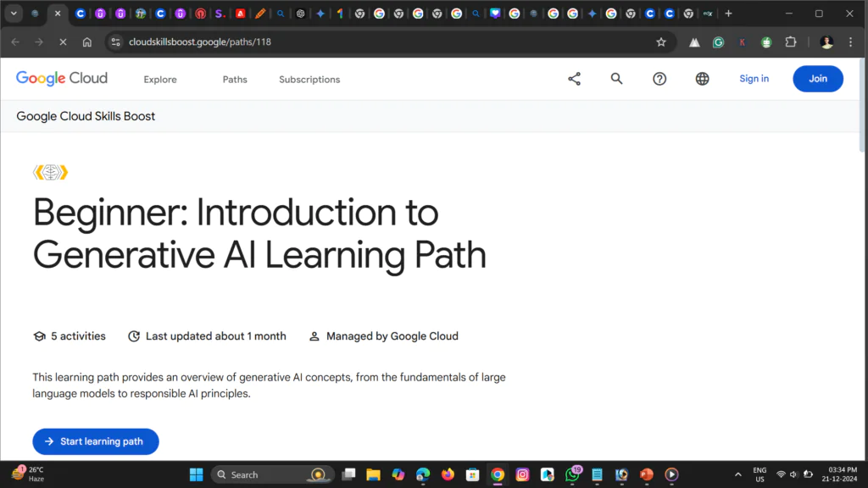Image resolution: width=868 pixels, height=488 pixels.
Task: Open the help question mark icon
Action: [x=659, y=79]
